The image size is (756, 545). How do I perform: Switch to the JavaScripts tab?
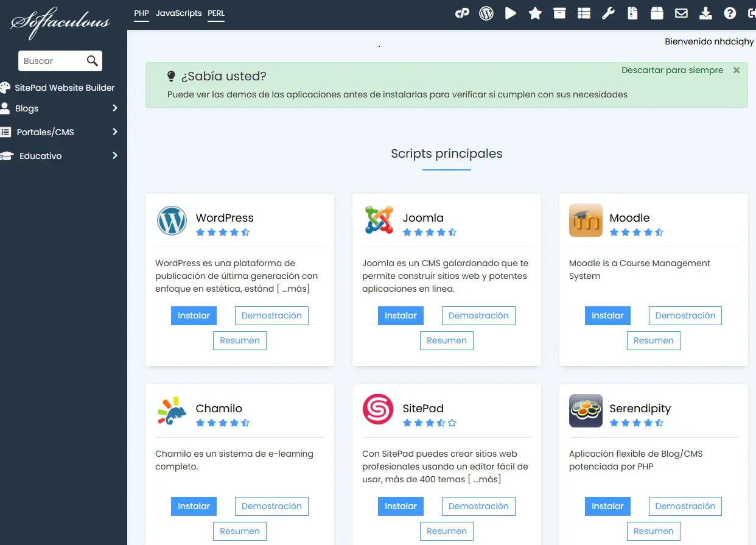[178, 13]
